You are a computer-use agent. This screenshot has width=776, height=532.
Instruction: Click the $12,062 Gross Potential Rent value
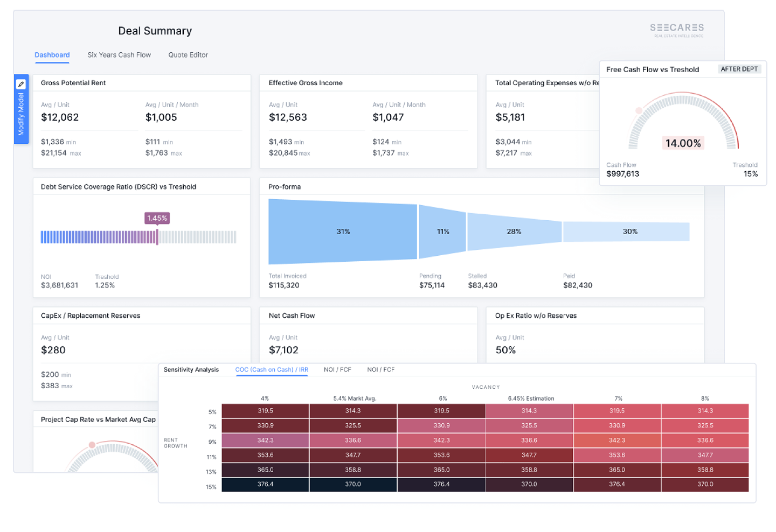[x=60, y=117]
